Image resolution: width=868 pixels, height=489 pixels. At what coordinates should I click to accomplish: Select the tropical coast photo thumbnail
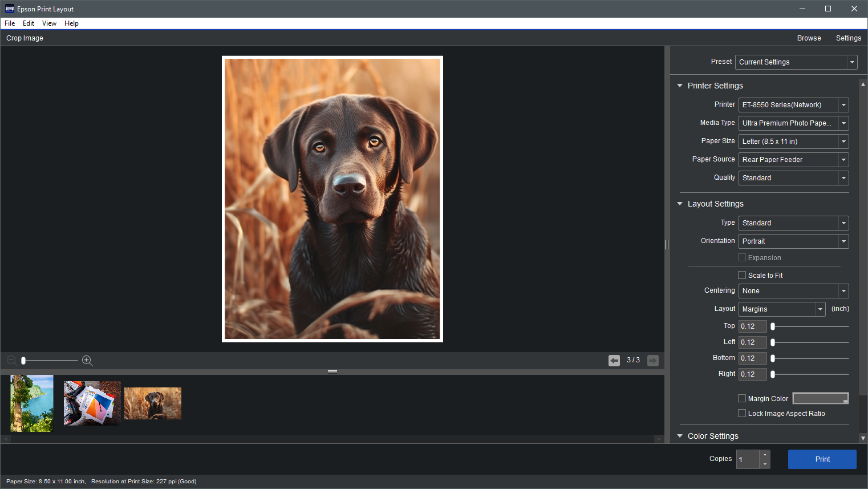tap(32, 403)
